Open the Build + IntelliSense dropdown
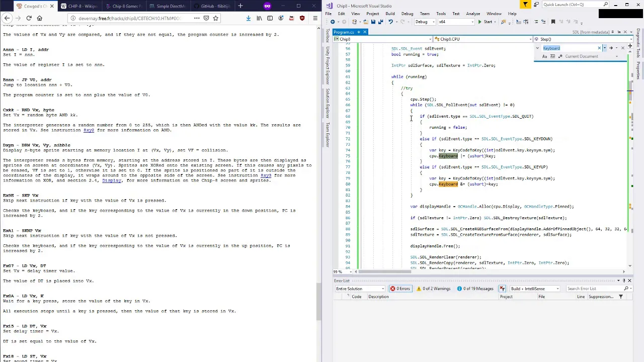The image size is (644, 362). coord(534,289)
